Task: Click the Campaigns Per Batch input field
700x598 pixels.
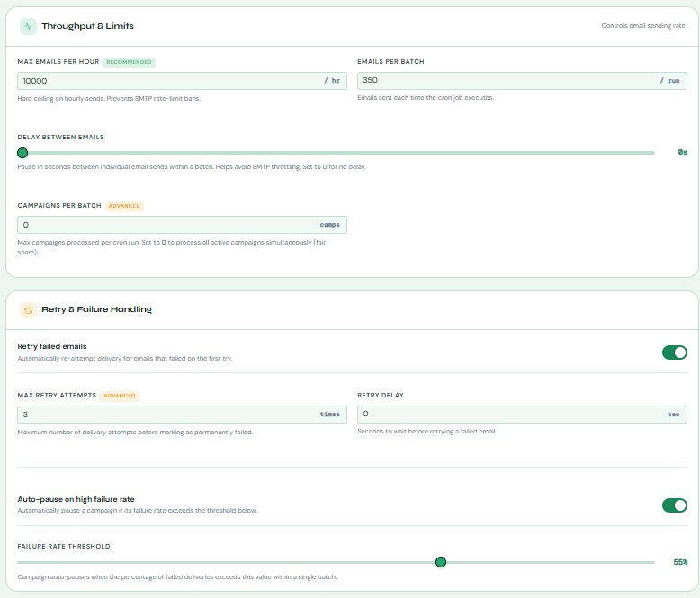Action: click(182, 225)
